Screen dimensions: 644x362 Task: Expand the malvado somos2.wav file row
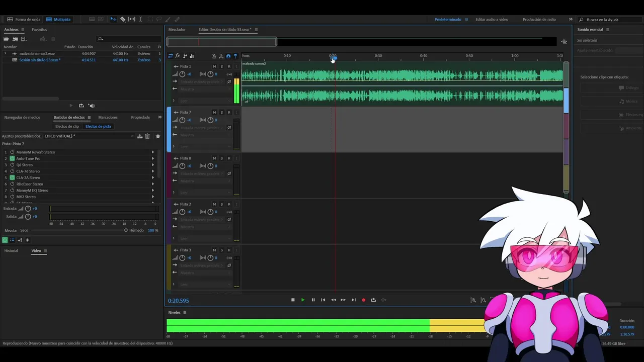[5, 53]
